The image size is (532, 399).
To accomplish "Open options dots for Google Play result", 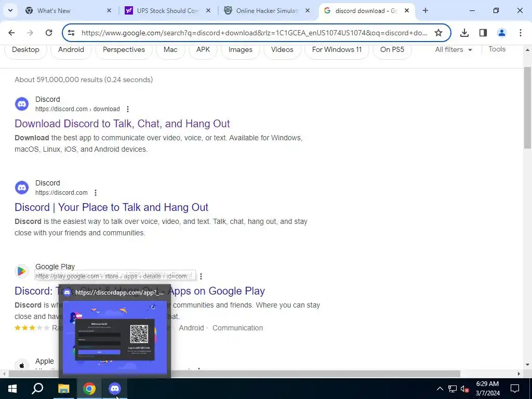I will click(201, 276).
